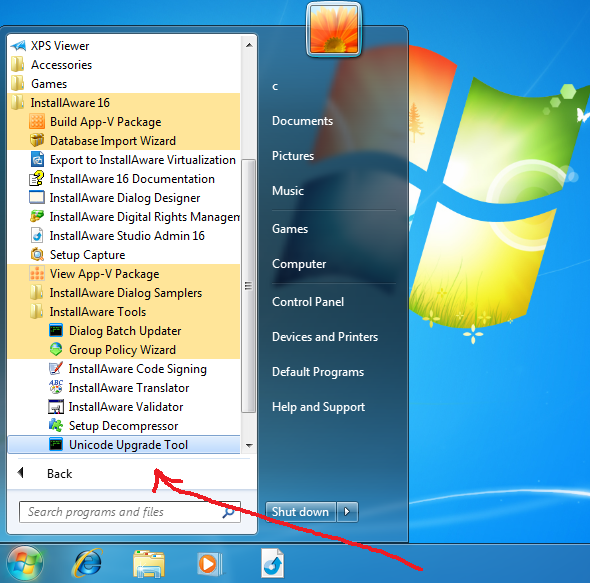
Task: Launch Setup Capture magnifier icon
Action: point(37,255)
